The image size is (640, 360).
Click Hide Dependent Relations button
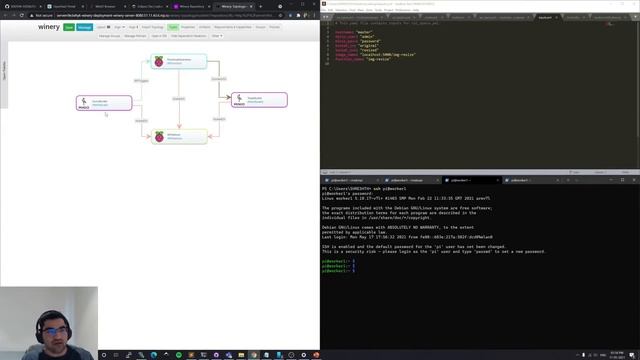click(x=189, y=36)
